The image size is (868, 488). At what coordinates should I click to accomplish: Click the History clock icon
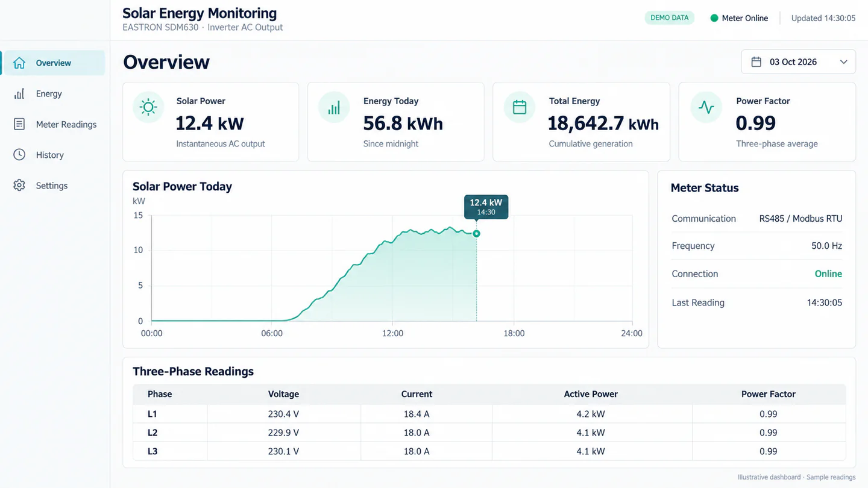pos(19,155)
